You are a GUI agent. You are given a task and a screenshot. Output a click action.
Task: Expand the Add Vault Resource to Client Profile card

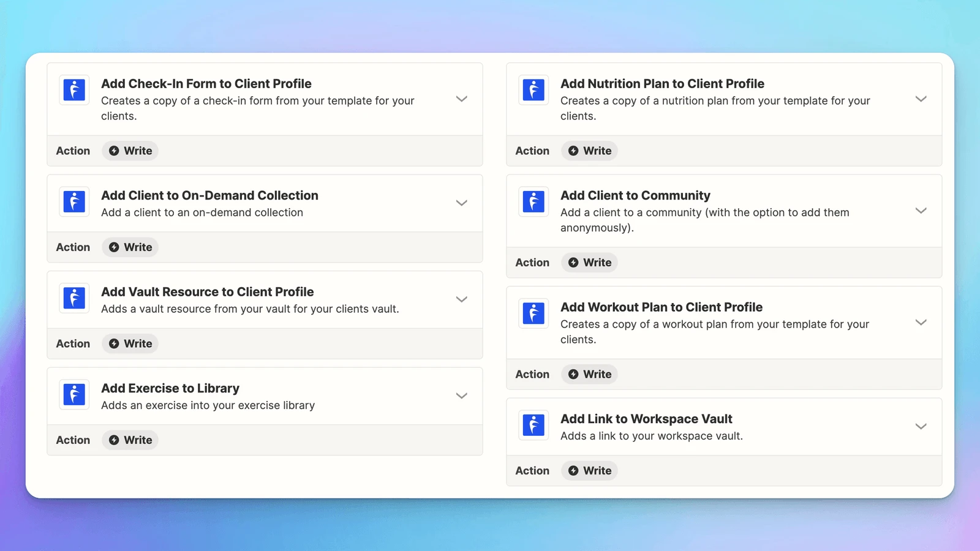462,299
